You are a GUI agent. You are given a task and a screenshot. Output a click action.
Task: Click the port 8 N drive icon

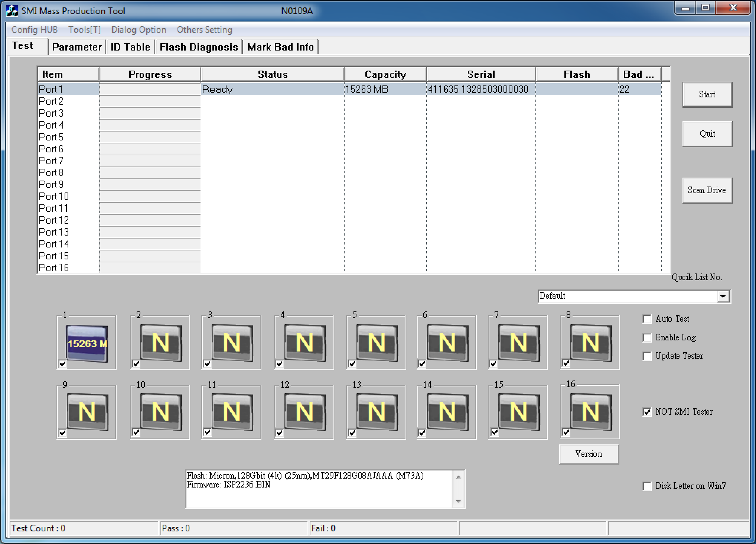(590, 343)
